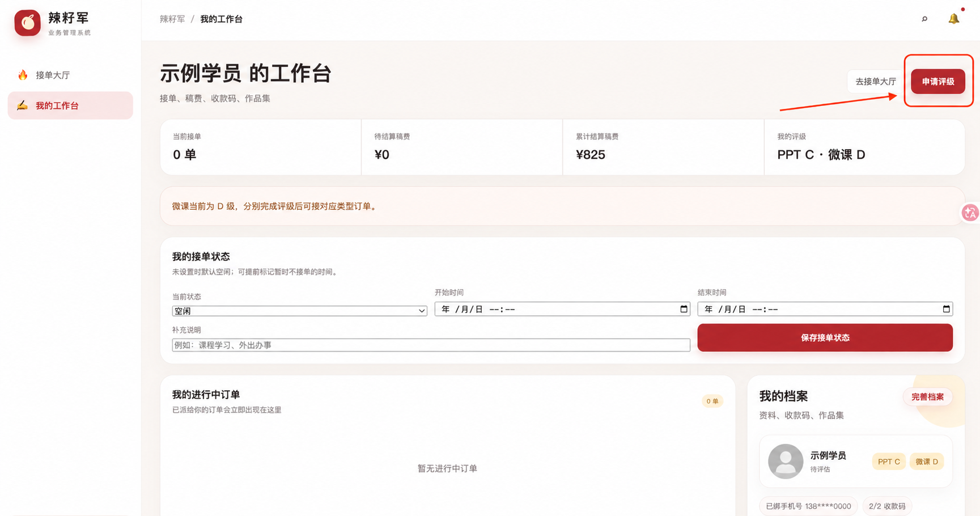Screen dimensions: 980x516
Task: Click the floating translate icon at right edge
Action: (x=970, y=213)
